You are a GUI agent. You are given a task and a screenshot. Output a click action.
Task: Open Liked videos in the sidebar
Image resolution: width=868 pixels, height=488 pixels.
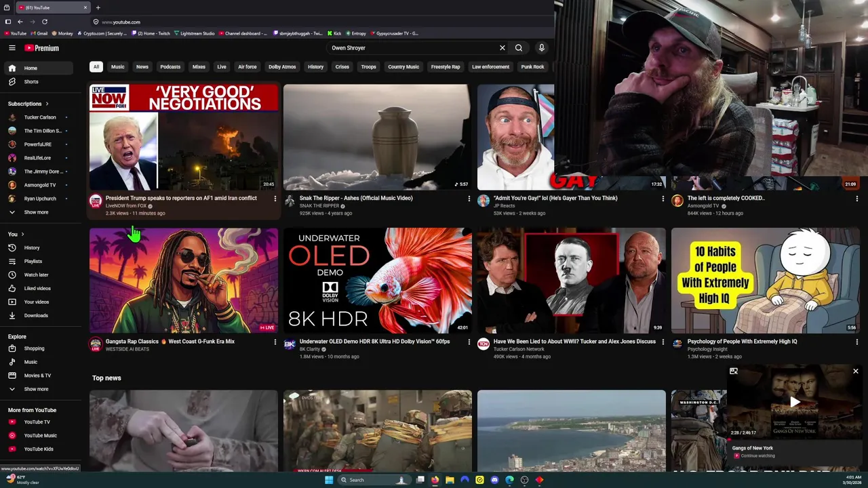38,288
